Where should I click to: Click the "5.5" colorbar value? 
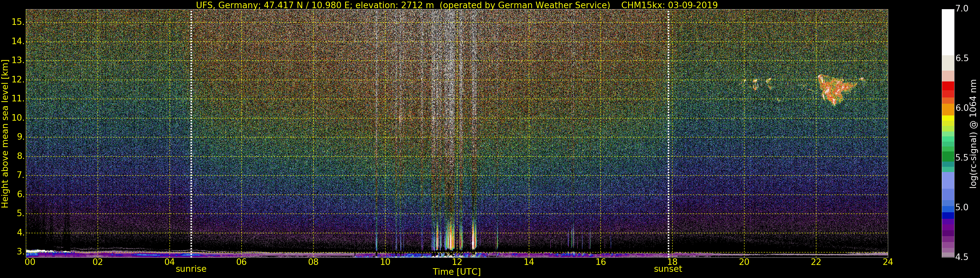point(962,158)
